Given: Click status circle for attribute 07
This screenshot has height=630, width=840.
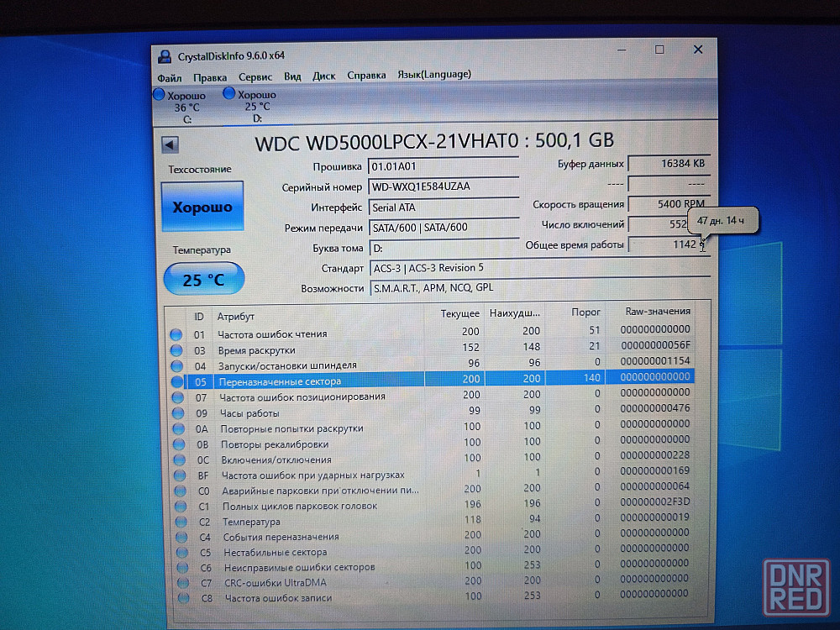Looking at the screenshot, I should coord(178,397).
